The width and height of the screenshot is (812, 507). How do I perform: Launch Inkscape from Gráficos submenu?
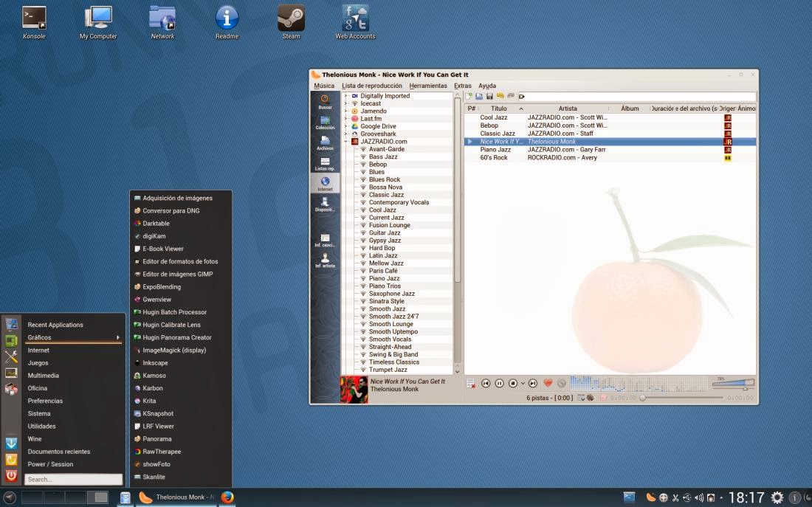[x=155, y=363]
